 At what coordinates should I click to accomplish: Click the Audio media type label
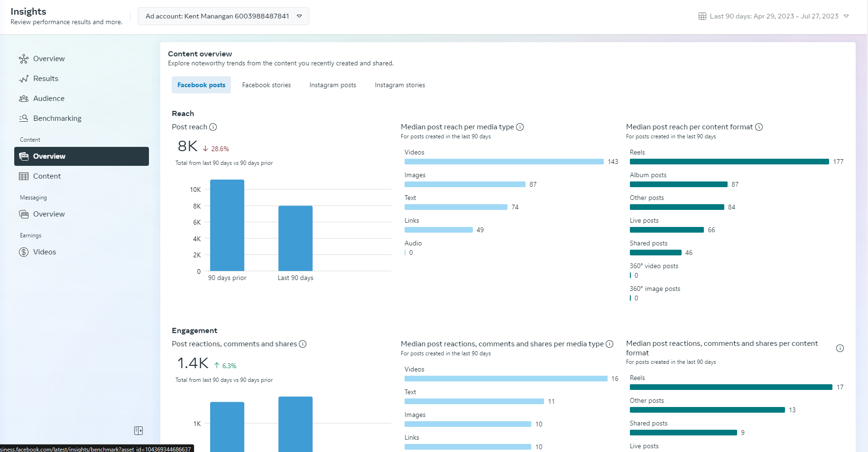[413, 244]
